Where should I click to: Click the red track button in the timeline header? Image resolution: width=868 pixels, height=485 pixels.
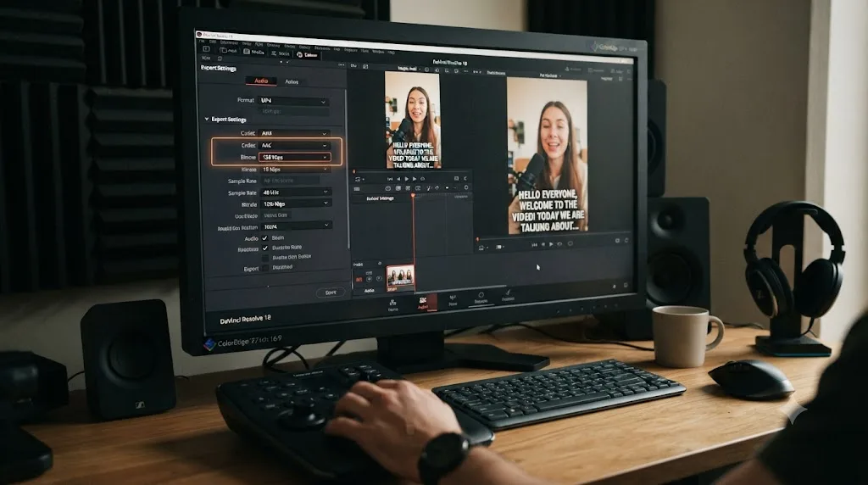(359, 279)
